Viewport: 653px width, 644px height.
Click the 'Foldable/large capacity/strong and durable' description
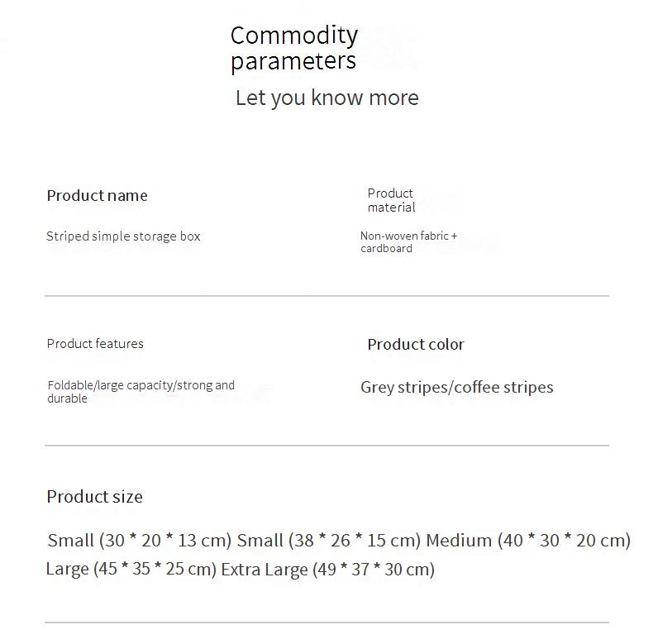tap(141, 391)
